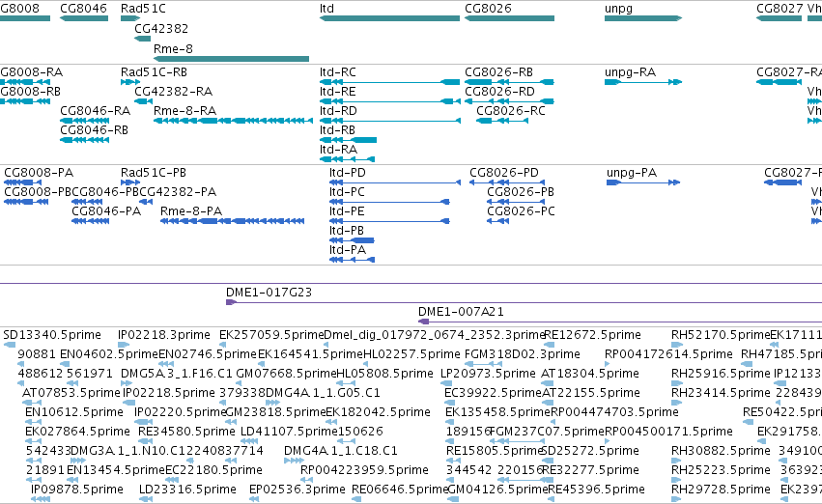Select the CG8026 gene bar
The height and width of the screenshot is (504, 822).
509,18
